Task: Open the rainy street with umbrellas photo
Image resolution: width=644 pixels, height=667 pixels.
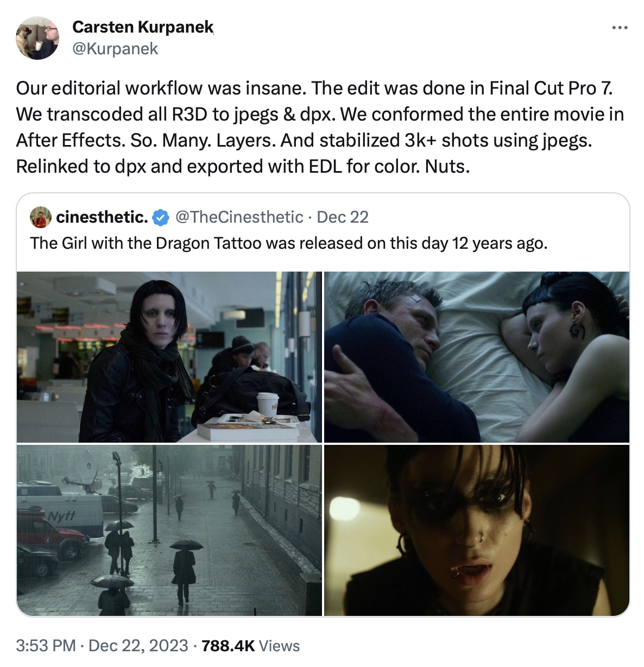Action: [169, 530]
